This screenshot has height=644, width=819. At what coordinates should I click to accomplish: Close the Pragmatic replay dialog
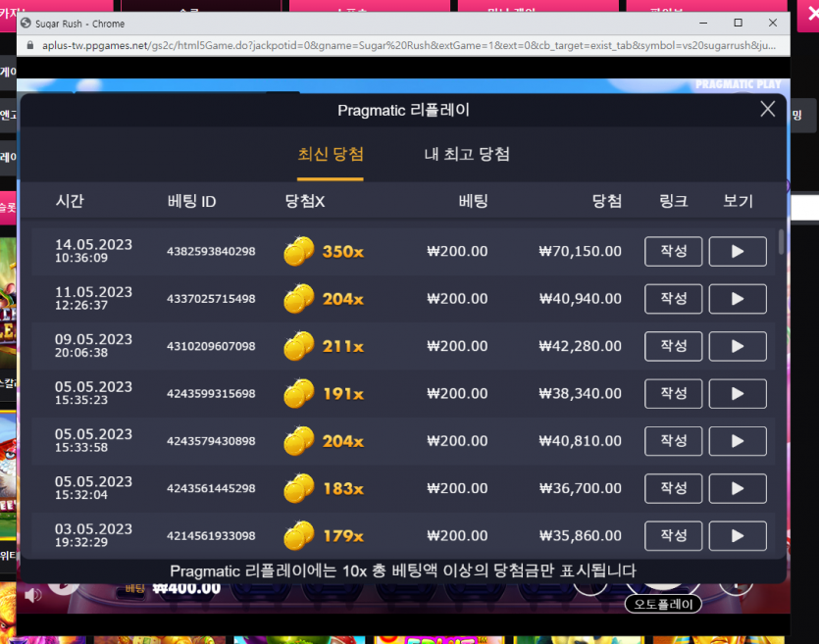[x=767, y=109]
